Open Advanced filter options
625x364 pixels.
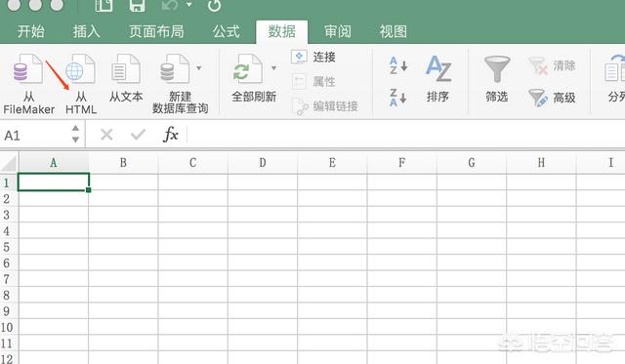pos(552,98)
